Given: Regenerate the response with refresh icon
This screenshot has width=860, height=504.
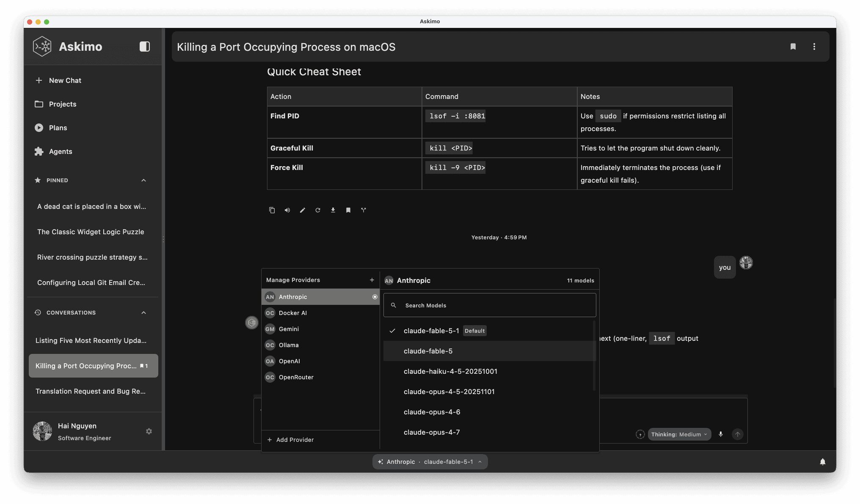Looking at the screenshot, I should coord(318,210).
